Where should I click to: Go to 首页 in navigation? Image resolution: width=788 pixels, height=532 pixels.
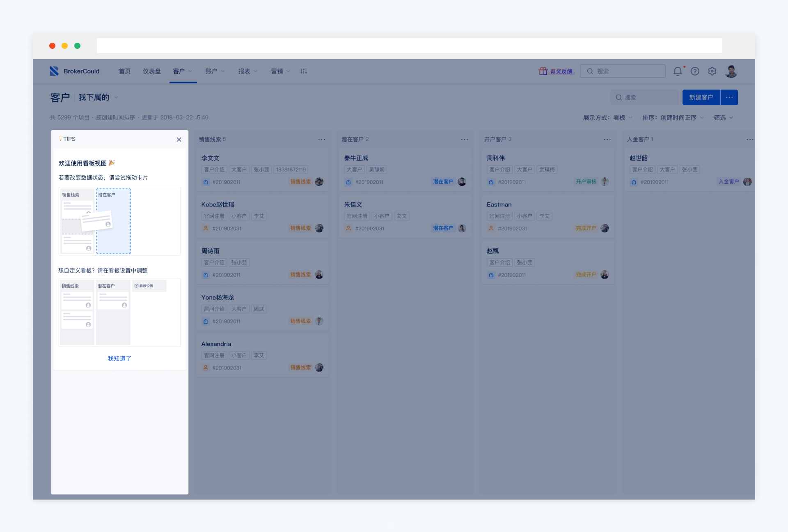tap(125, 71)
